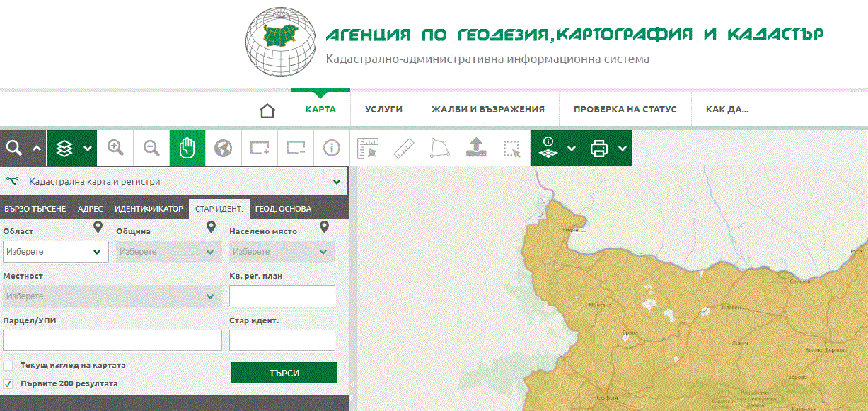This screenshot has height=411, width=868.
Task: Click the info identify tool icon
Action: [x=331, y=148]
